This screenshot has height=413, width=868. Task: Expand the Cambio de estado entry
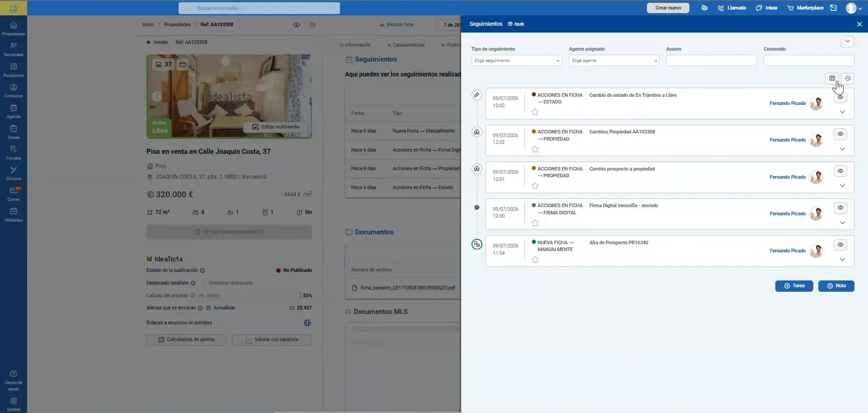pos(842,112)
